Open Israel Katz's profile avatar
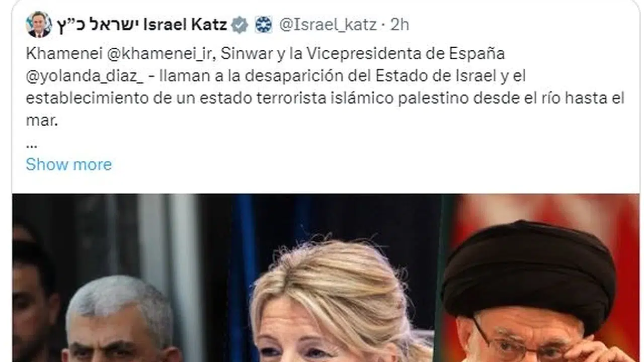 tap(39, 24)
